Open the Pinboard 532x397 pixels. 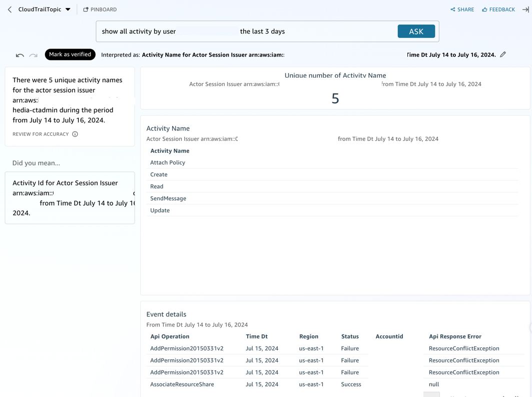[100, 9]
